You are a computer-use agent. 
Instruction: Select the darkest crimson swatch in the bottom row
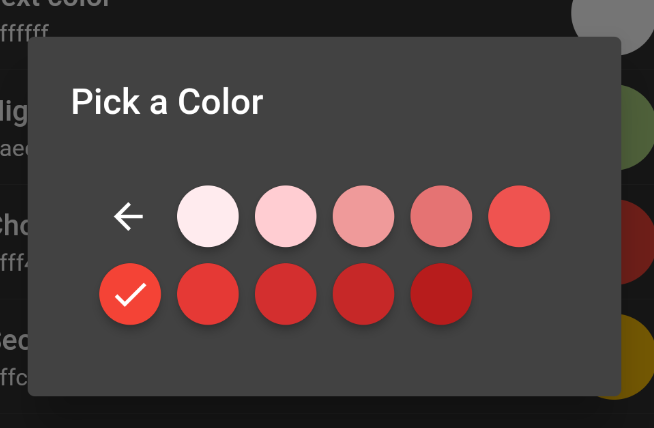point(441,294)
